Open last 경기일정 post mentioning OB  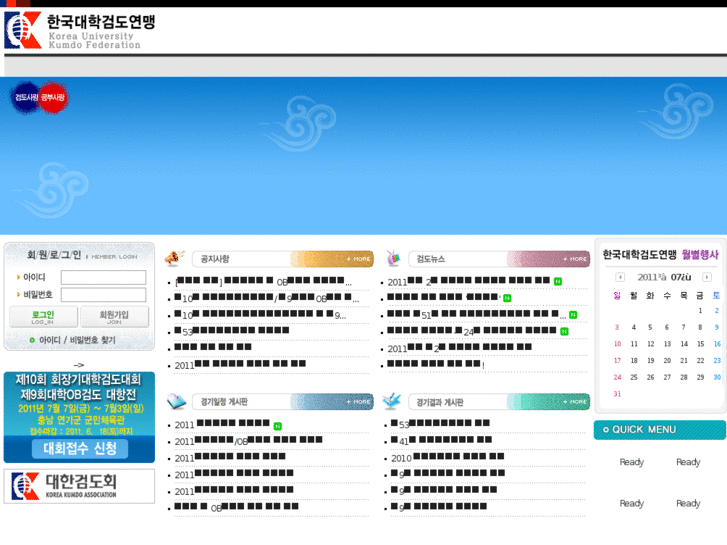tap(236, 507)
